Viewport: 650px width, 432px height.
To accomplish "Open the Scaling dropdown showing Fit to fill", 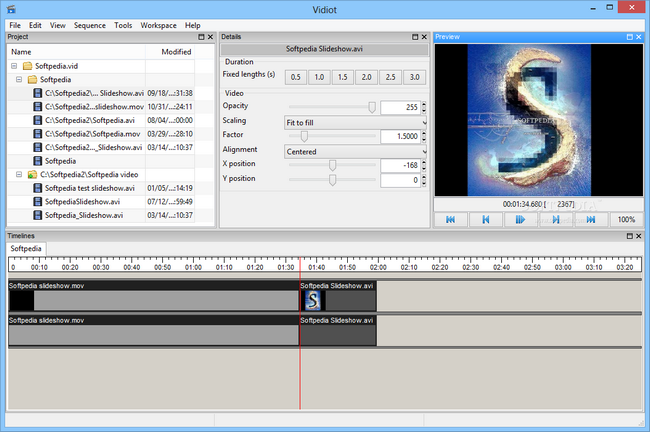I will (355, 122).
